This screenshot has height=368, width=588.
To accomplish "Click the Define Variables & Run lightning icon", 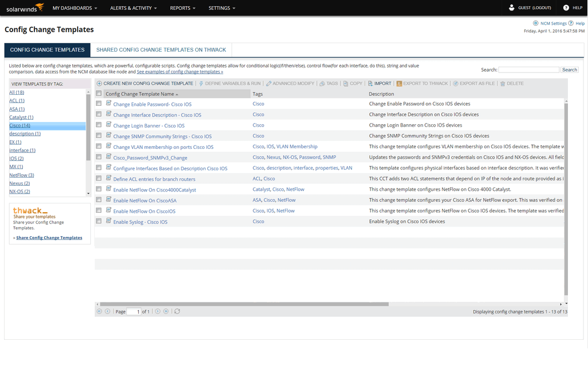I will 200,83.
